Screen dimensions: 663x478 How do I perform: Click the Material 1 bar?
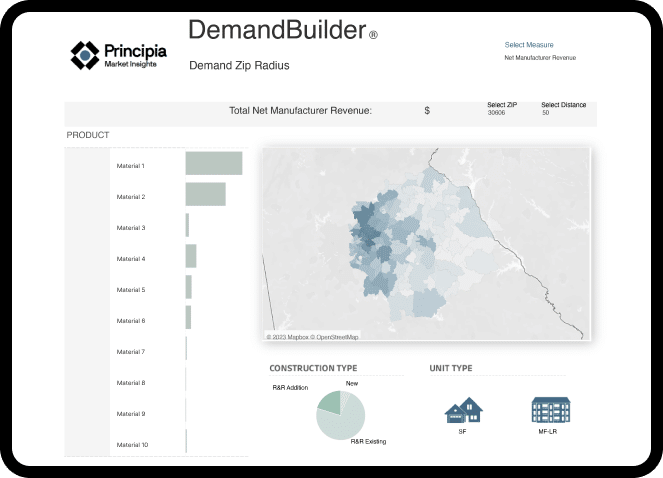tap(214, 163)
